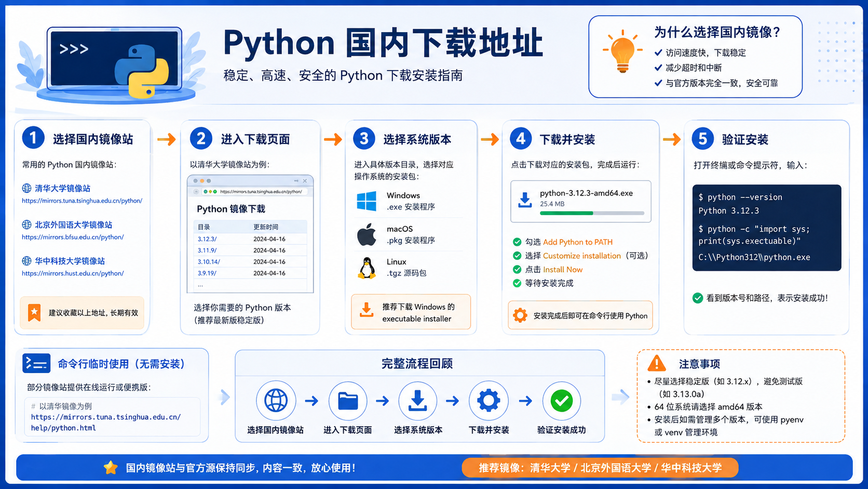Click the green checkmark above 验证安装成功
868x489 pixels.
(562, 401)
